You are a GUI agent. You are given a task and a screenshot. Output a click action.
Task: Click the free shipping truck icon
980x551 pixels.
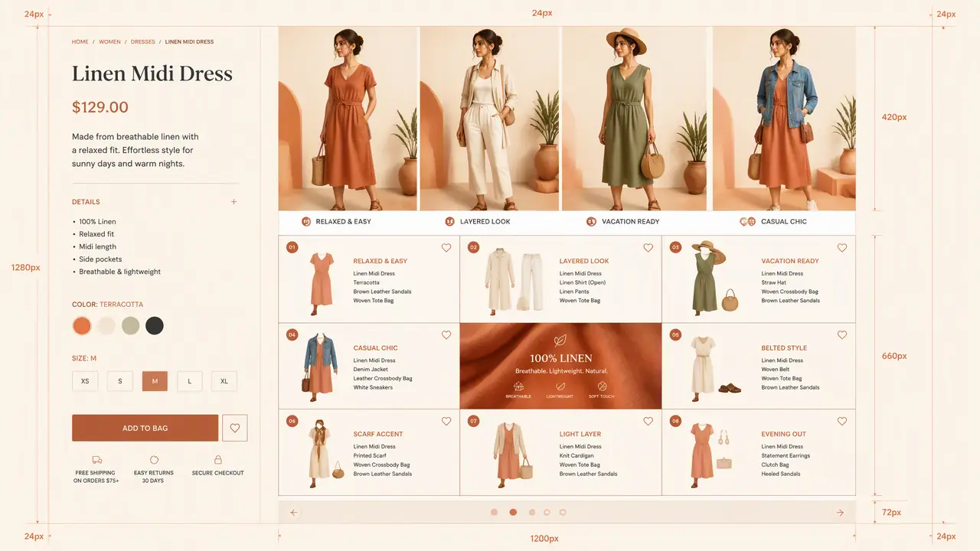click(x=96, y=460)
